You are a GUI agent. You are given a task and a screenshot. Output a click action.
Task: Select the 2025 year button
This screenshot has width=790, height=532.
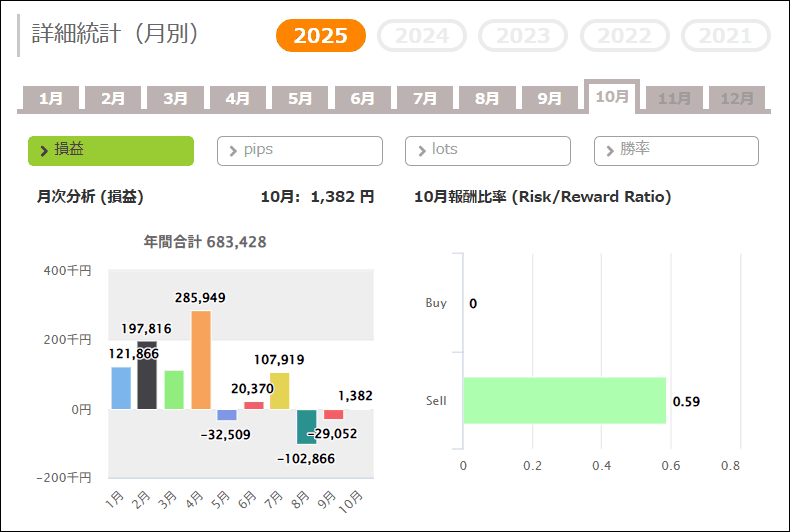[x=321, y=36]
